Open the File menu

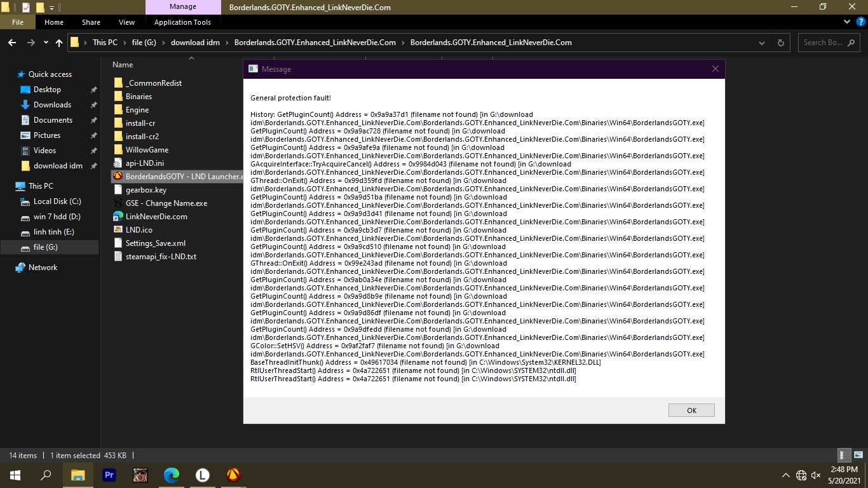(x=18, y=22)
